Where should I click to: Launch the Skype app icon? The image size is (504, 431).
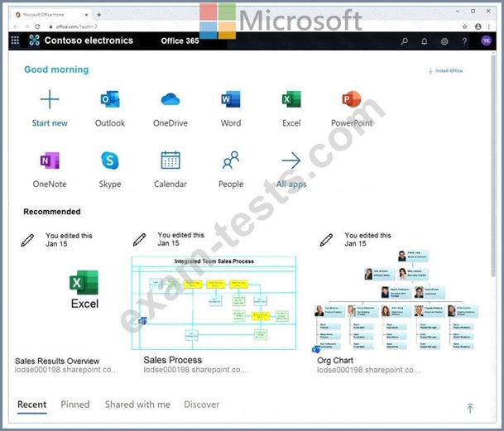pos(110,160)
